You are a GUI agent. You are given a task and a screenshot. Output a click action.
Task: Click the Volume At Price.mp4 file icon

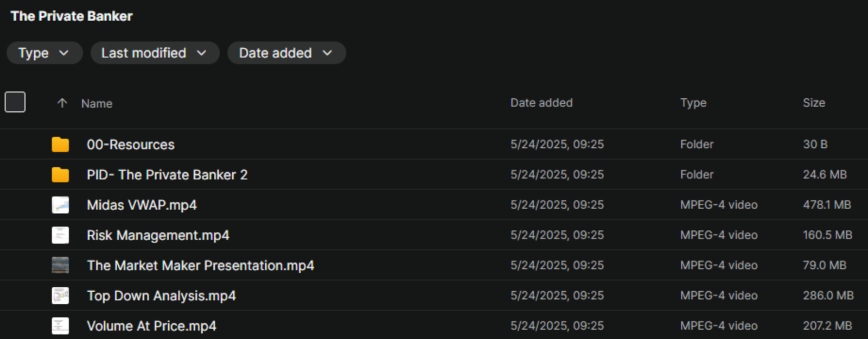(x=60, y=326)
